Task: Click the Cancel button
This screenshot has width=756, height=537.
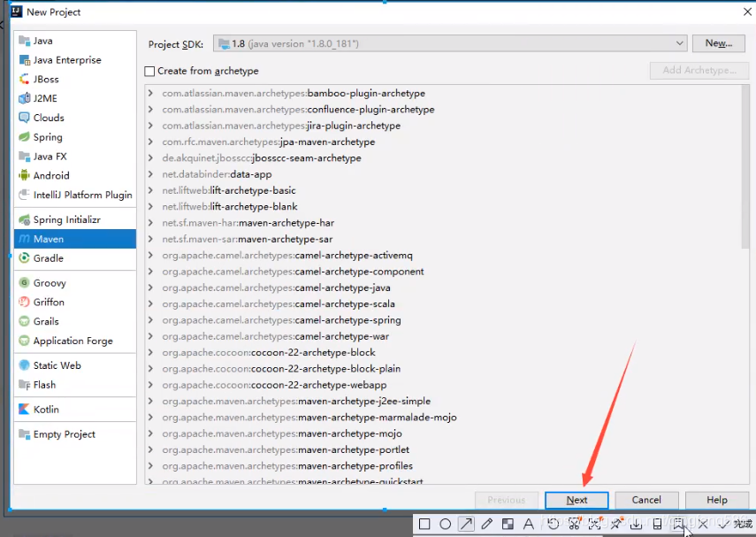Action: pos(646,500)
